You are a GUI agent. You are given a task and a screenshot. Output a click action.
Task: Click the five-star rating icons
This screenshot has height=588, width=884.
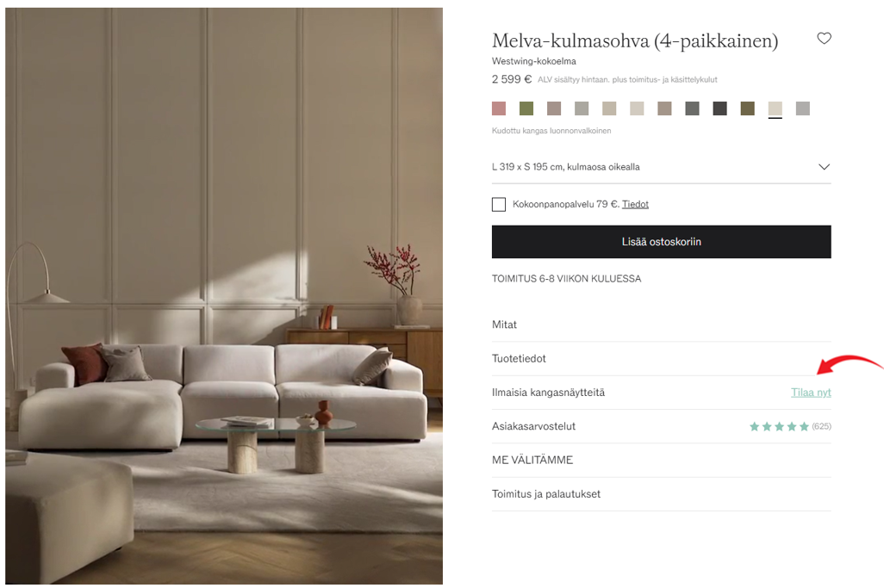click(x=779, y=426)
